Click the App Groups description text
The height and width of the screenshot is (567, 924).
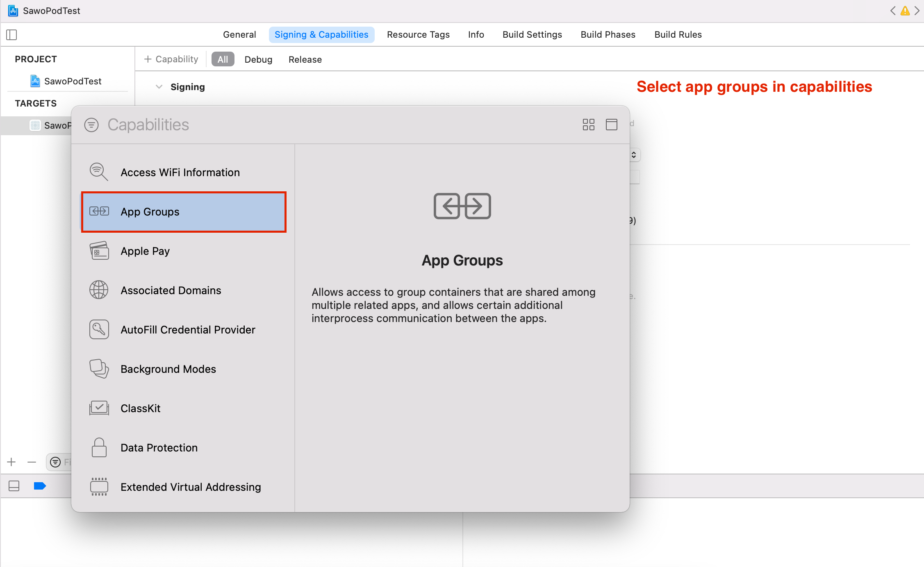pos(453,305)
